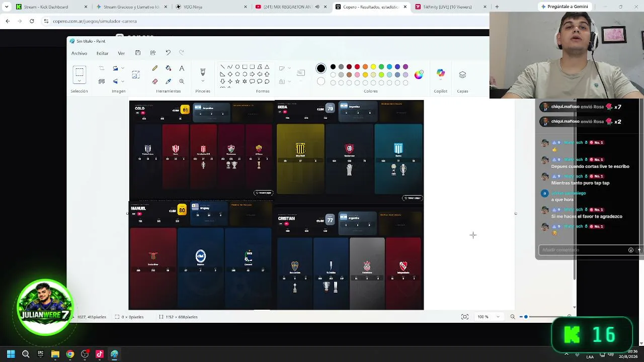Open the Windows Start menu

click(11, 354)
